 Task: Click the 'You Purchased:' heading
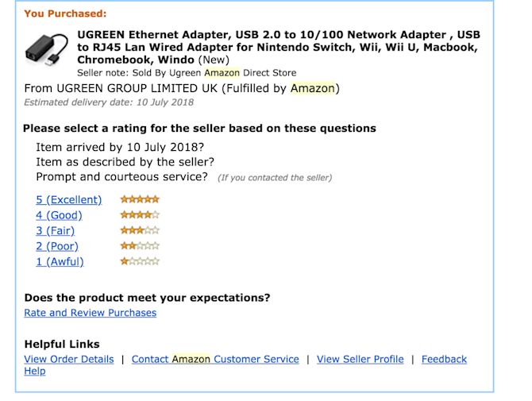point(65,13)
